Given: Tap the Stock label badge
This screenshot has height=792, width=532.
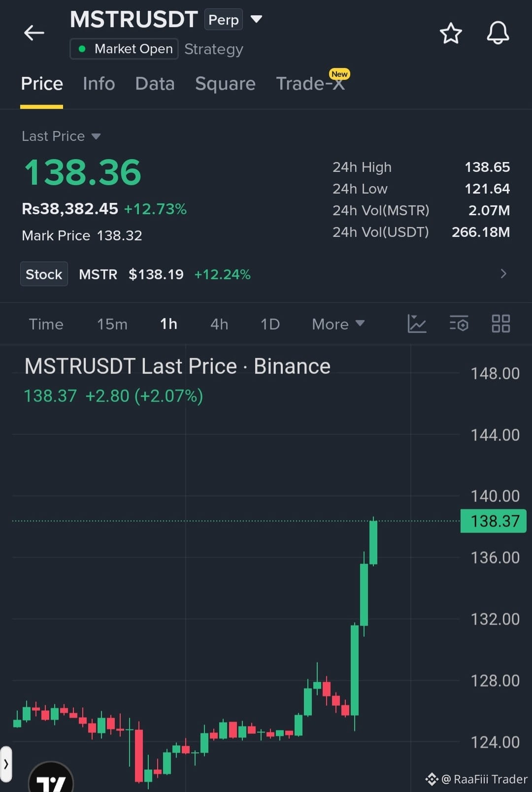Looking at the screenshot, I should pos(44,274).
